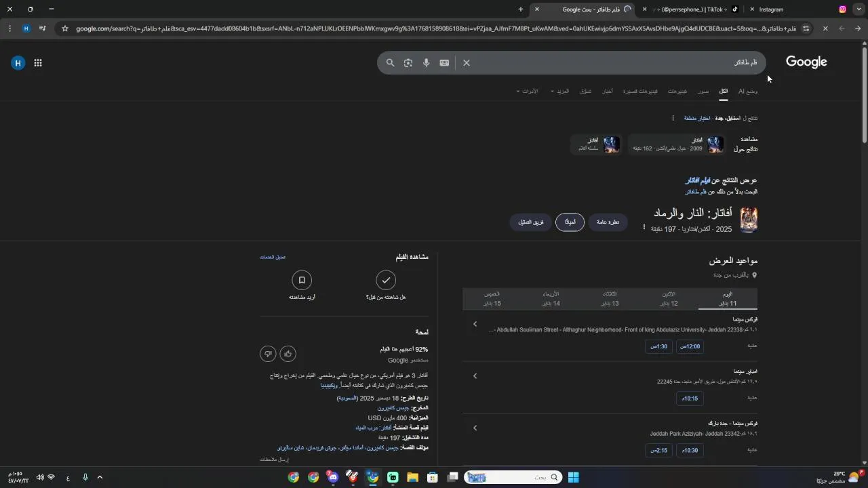
Task: Open the Avatar film series card
Action: tap(596, 144)
